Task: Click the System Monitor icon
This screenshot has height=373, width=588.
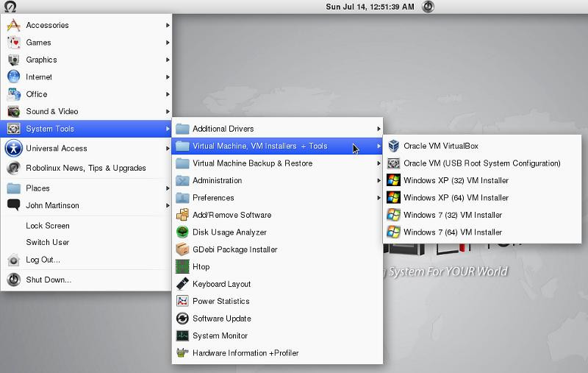Action: [x=182, y=335]
